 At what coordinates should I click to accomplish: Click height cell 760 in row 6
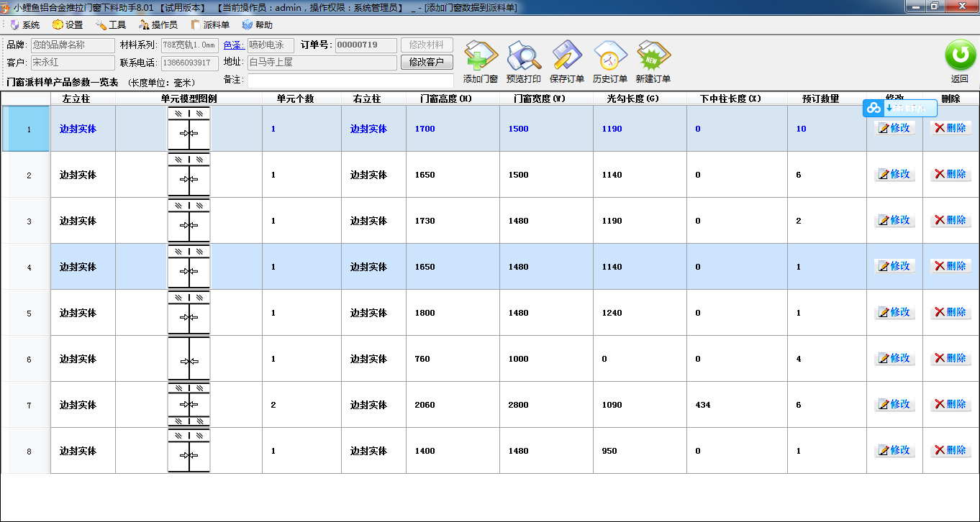[x=453, y=359]
